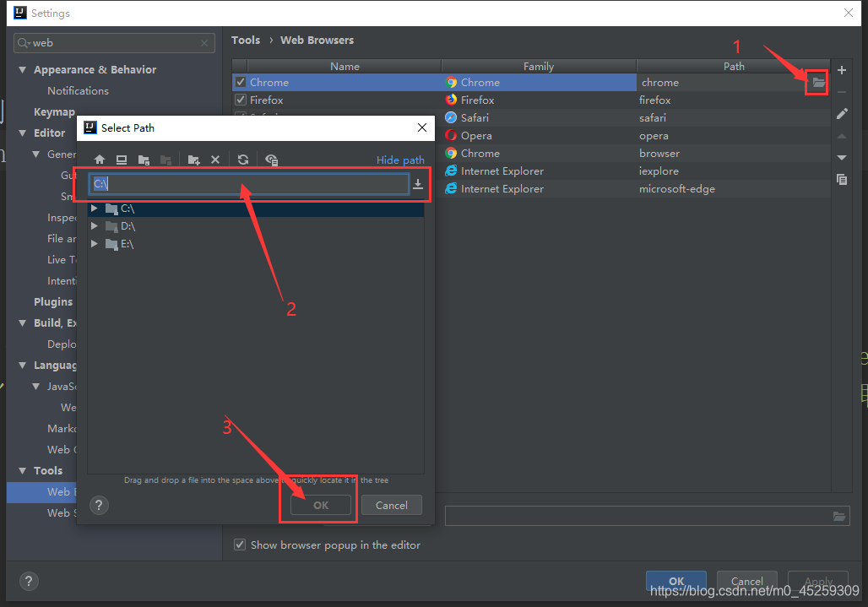The image size is (868, 607).
Task: Go to home directory in Select Path
Action: pyautogui.click(x=100, y=160)
